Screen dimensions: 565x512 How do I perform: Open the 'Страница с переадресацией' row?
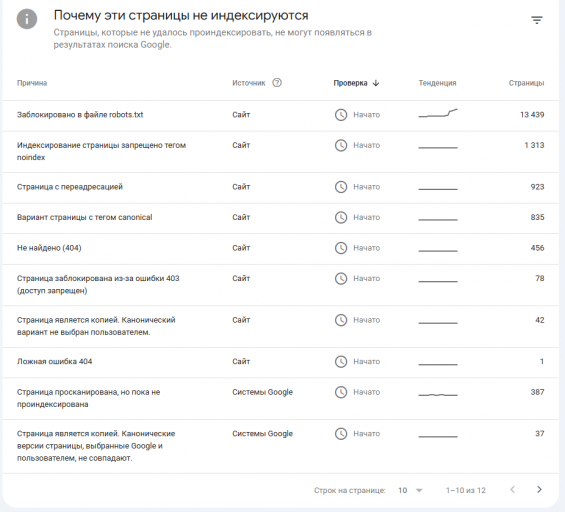pos(280,188)
